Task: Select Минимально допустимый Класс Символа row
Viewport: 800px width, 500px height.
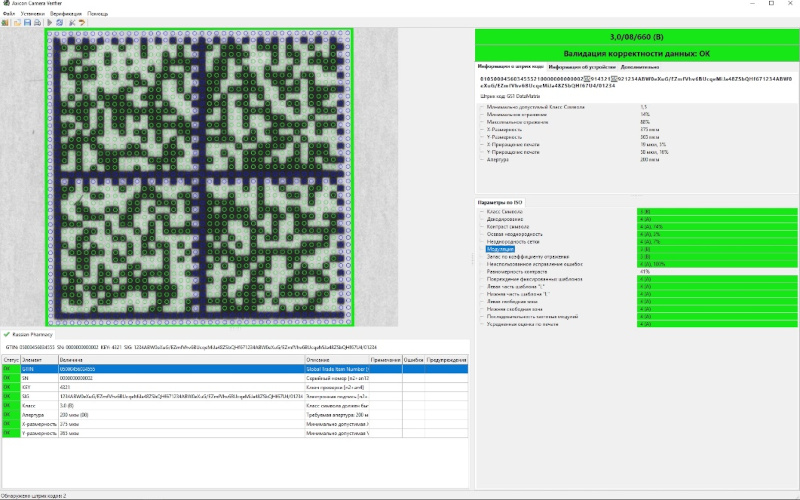Action: point(638,107)
